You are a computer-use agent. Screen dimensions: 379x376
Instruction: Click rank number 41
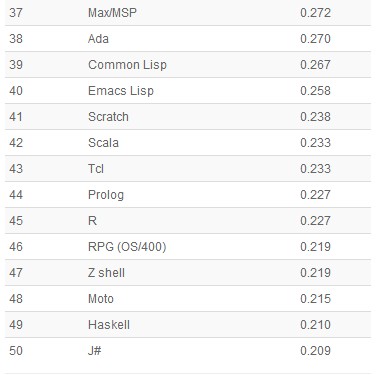click(x=16, y=117)
